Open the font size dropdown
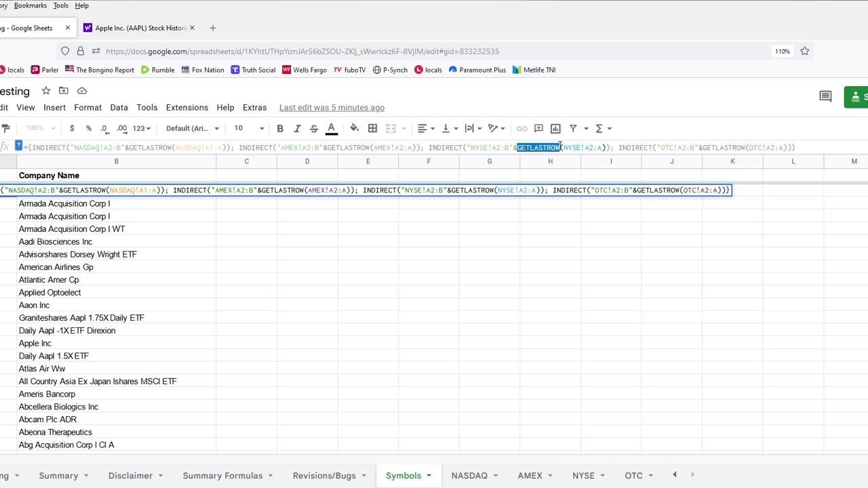Screen dimensions: 868x488 (x=249, y=128)
